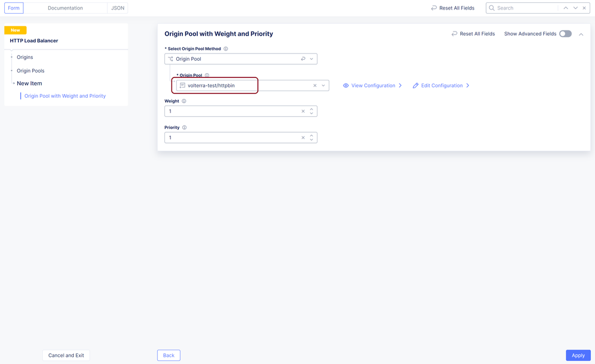Switch to the Documentation tab

click(66, 8)
